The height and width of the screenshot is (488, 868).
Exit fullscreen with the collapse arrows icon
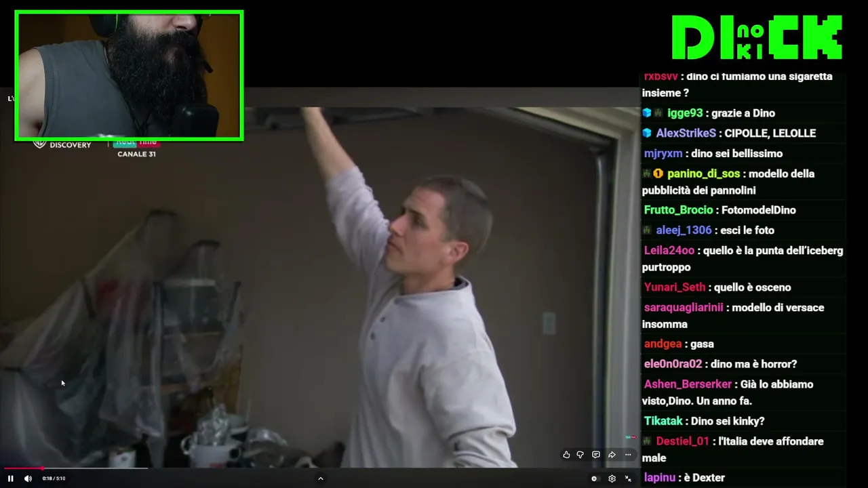click(628, 479)
